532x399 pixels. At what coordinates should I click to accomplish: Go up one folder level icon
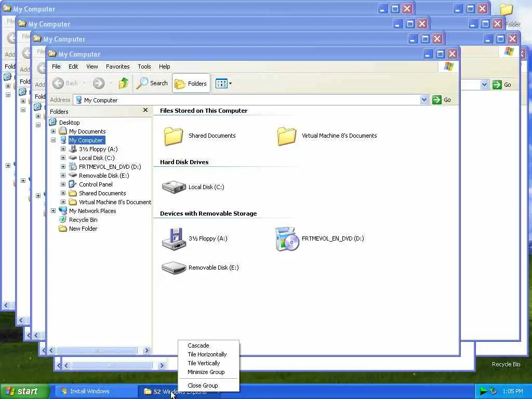pos(124,83)
